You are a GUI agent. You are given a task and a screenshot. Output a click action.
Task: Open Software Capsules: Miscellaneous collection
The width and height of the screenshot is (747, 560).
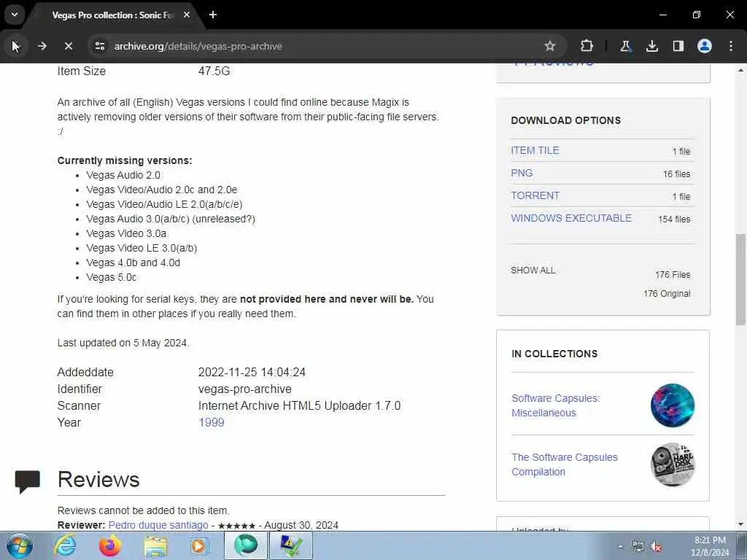(555, 405)
